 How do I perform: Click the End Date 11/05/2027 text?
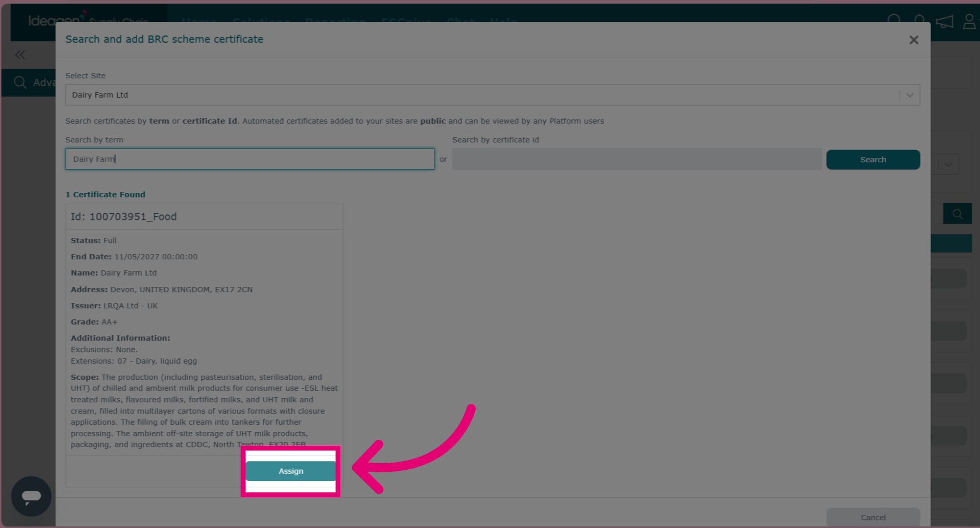(134, 257)
